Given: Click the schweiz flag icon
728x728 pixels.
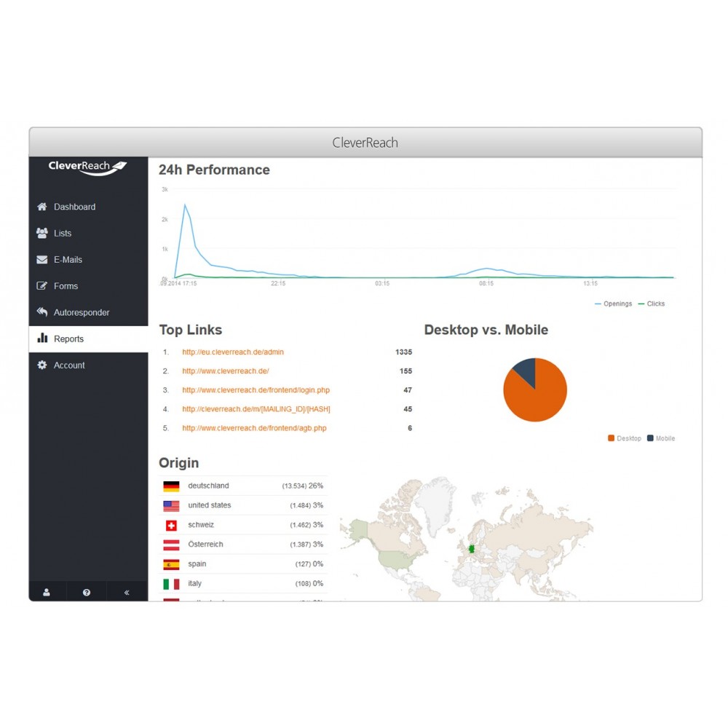Looking at the screenshot, I should tap(171, 525).
